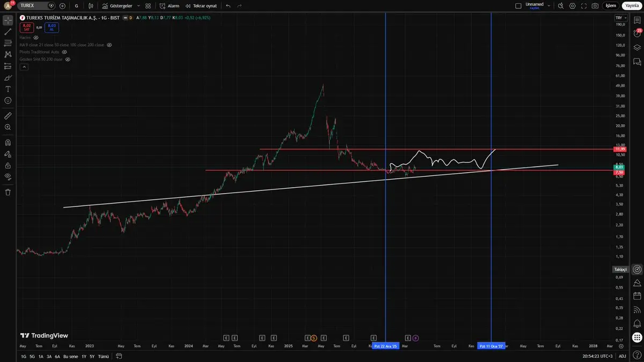Take a chart snapshot with camera icon
644x362 pixels.
tap(595, 5)
